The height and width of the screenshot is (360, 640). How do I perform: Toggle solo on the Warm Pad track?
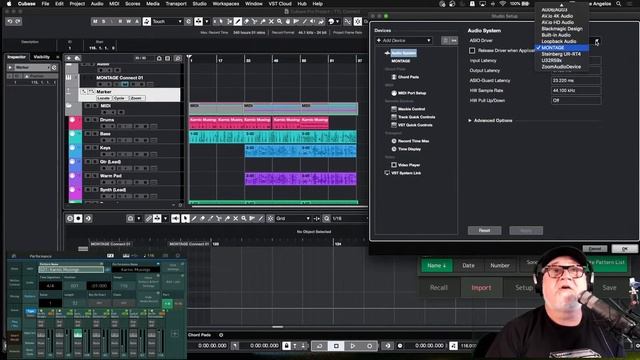coord(95,176)
